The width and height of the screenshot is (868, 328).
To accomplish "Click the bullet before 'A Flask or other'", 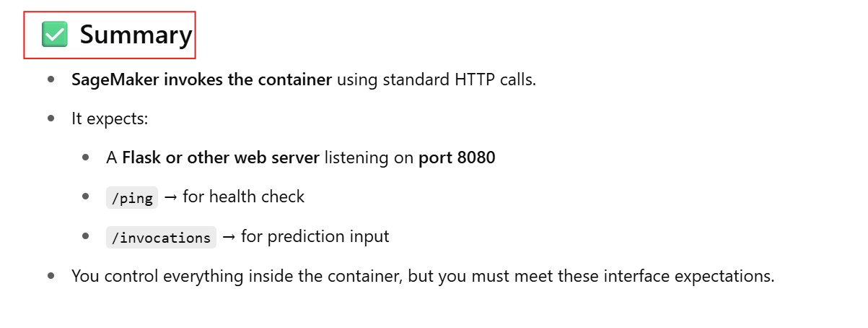I will tap(86, 157).
